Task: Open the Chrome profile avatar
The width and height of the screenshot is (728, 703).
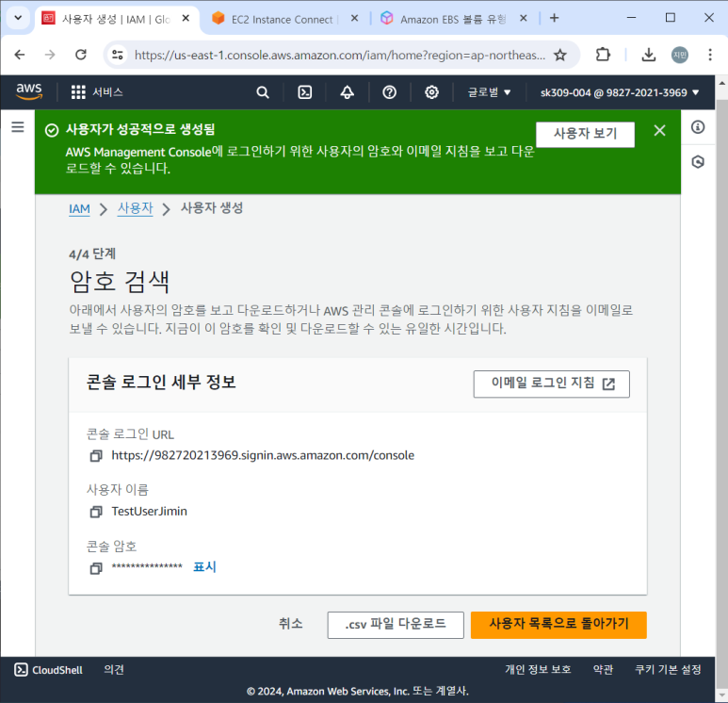Action: pos(680,55)
